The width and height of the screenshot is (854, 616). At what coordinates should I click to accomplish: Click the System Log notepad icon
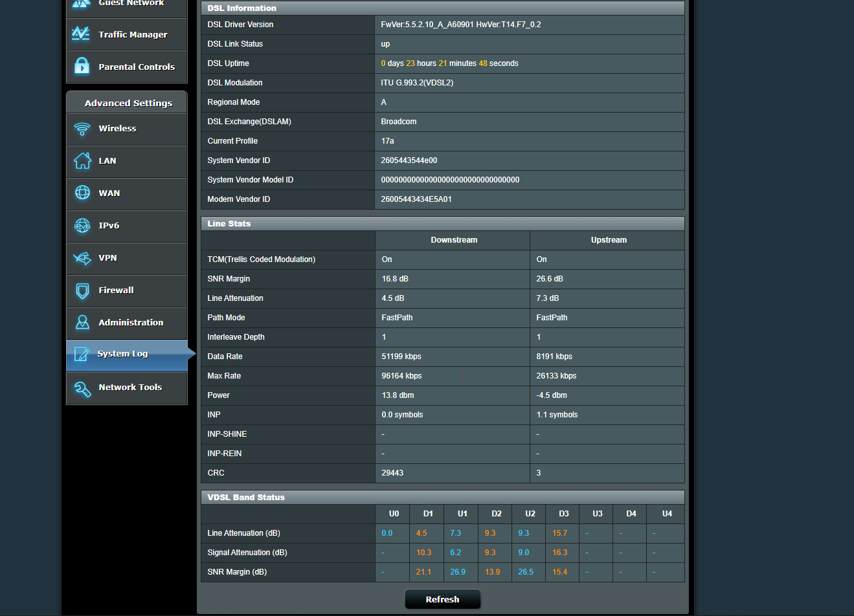pyautogui.click(x=82, y=354)
